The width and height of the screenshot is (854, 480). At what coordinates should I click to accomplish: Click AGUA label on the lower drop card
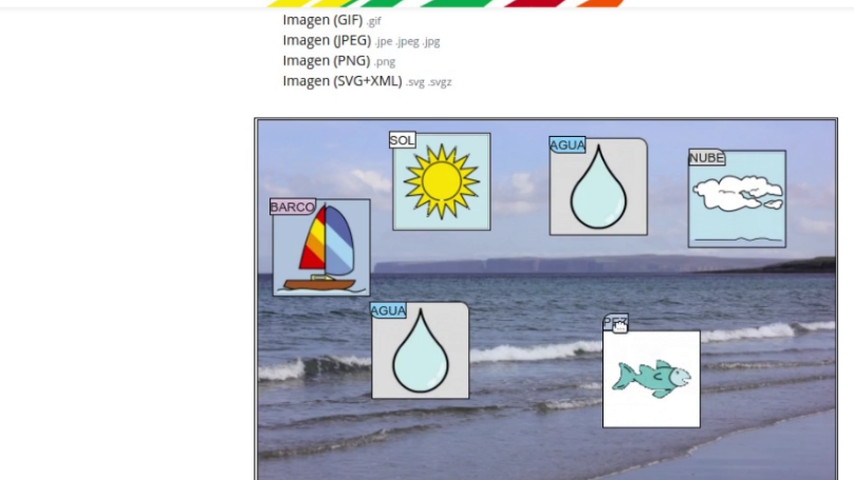[388, 311]
